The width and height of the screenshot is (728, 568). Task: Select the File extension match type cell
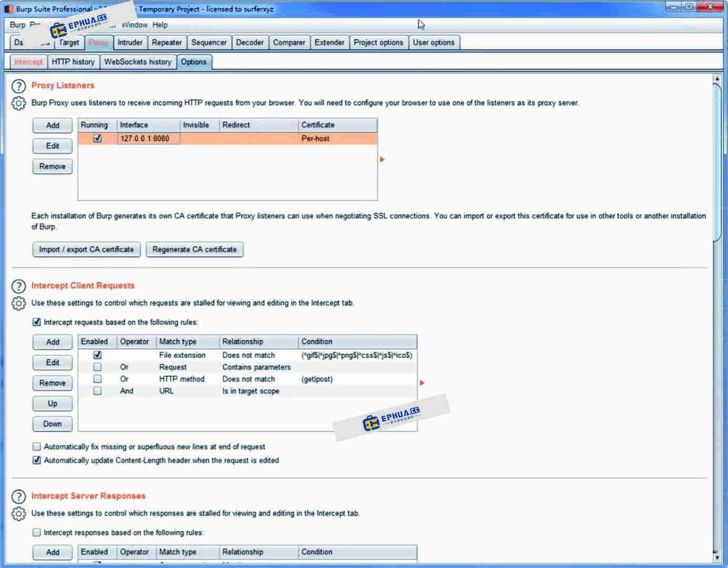188,355
